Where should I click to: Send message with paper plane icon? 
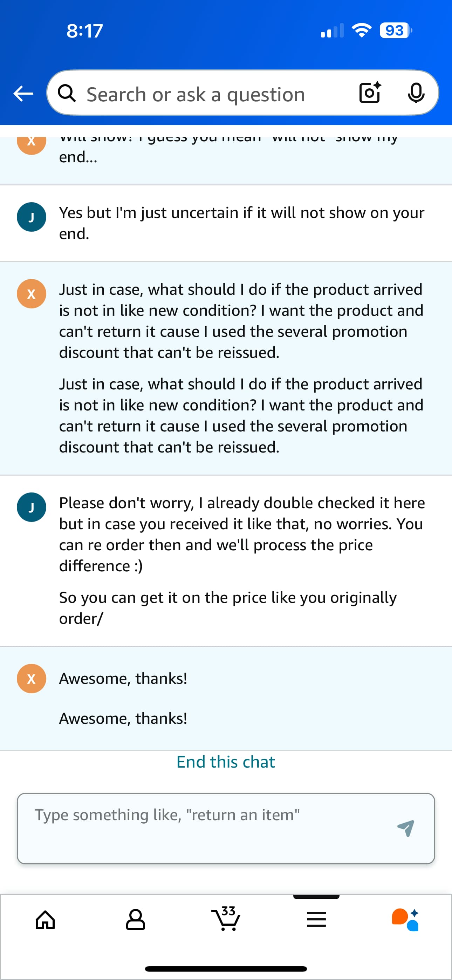(406, 828)
